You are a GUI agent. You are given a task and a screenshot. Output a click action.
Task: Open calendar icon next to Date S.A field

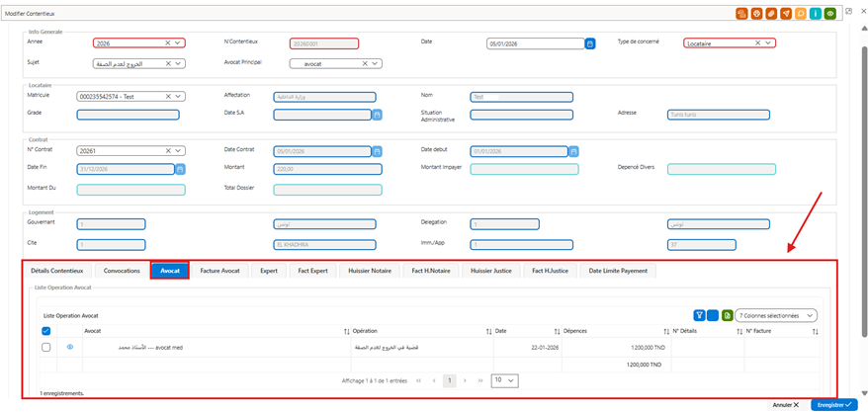click(377, 115)
